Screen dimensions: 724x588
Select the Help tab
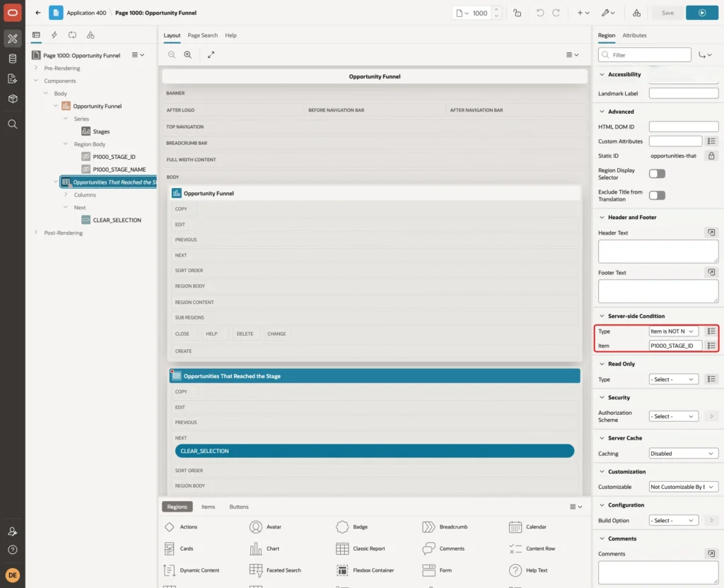[x=230, y=35]
